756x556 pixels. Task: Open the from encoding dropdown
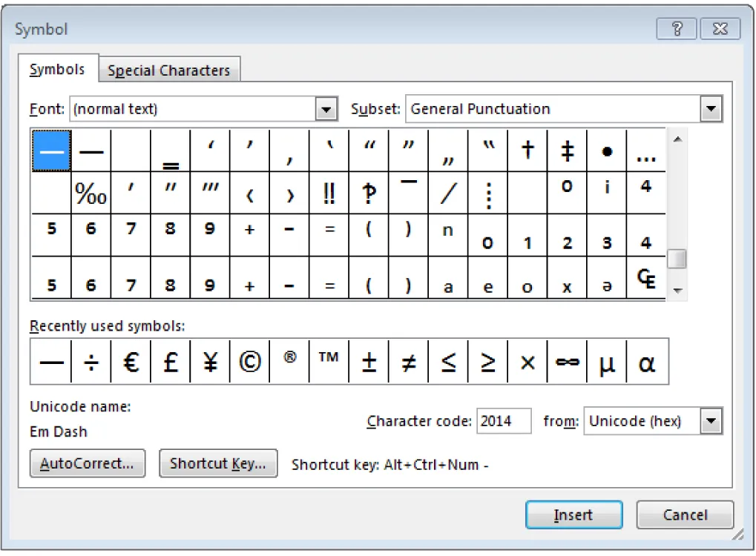tap(711, 420)
